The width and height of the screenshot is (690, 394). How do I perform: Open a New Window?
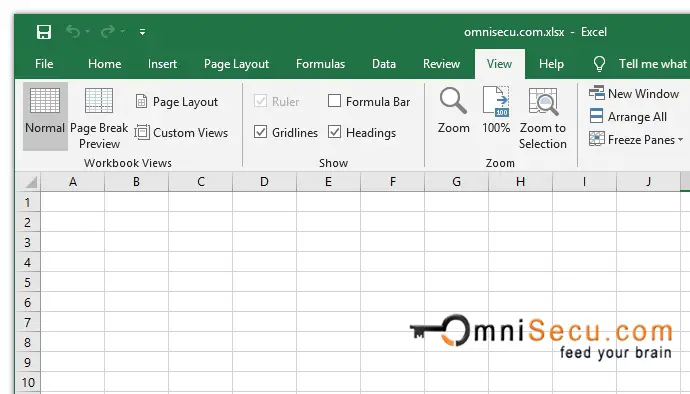click(x=634, y=93)
